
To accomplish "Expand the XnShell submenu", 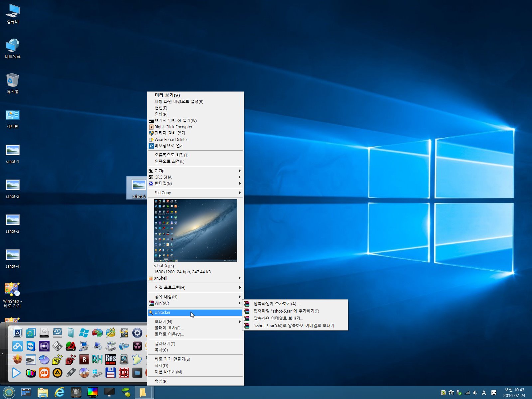I will pyautogui.click(x=195, y=278).
